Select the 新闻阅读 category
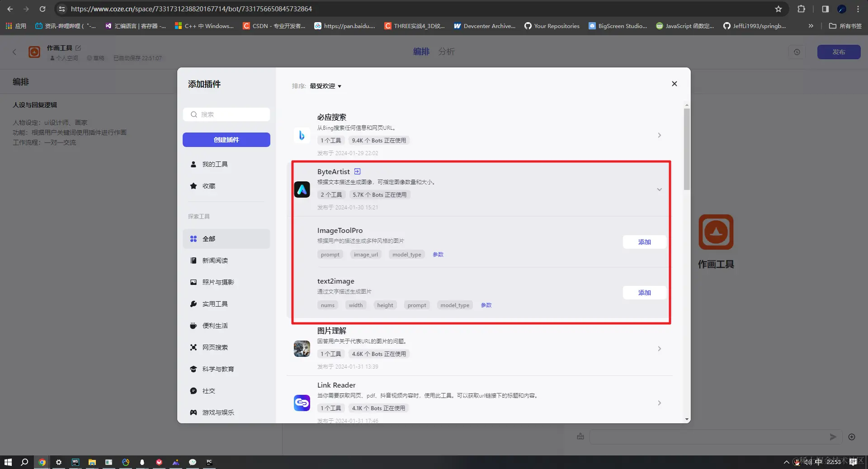Image resolution: width=868 pixels, height=469 pixels. click(226, 261)
